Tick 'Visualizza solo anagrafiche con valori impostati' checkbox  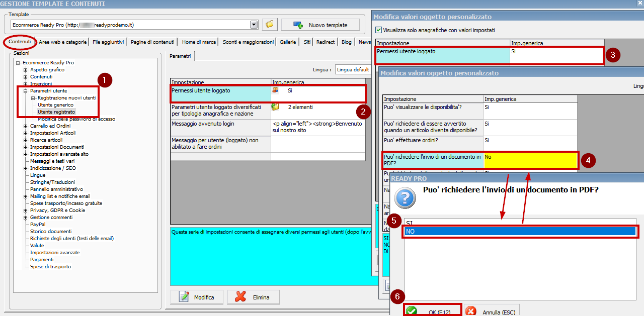point(379,30)
